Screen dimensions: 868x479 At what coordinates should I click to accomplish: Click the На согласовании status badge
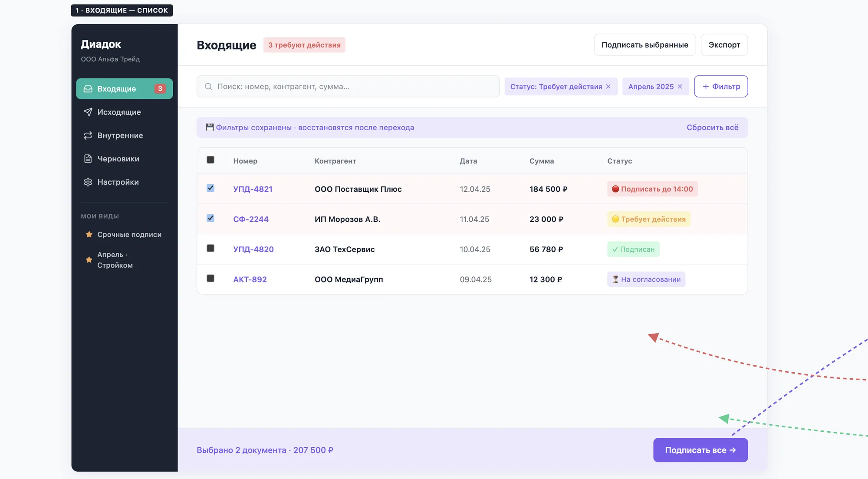point(646,279)
